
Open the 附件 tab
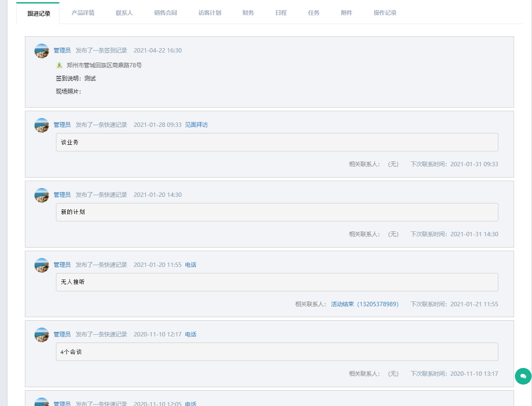click(347, 13)
